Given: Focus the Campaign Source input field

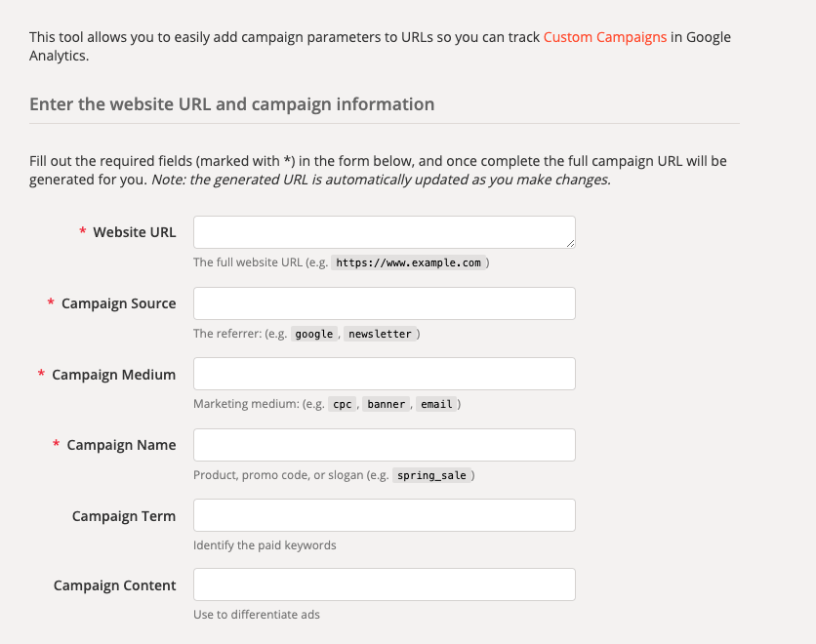Looking at the screenshot, I should pyautogui.click(x=384, y=303).
